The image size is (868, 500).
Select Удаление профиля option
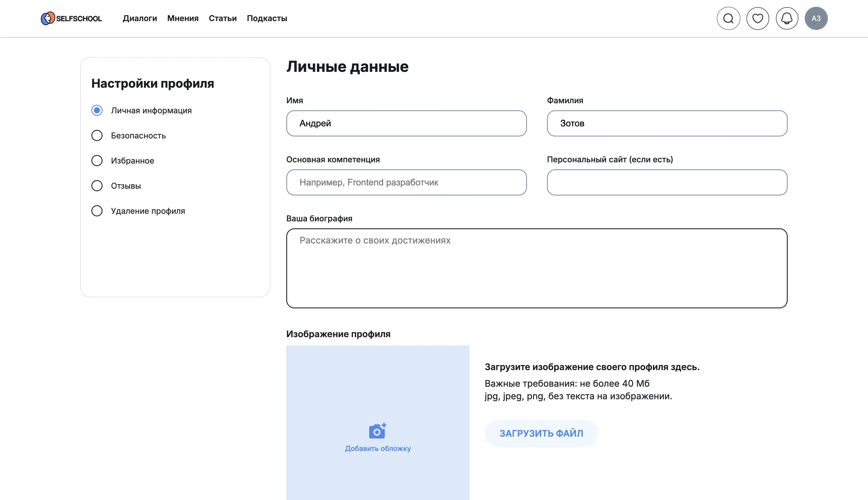(97, 211)
